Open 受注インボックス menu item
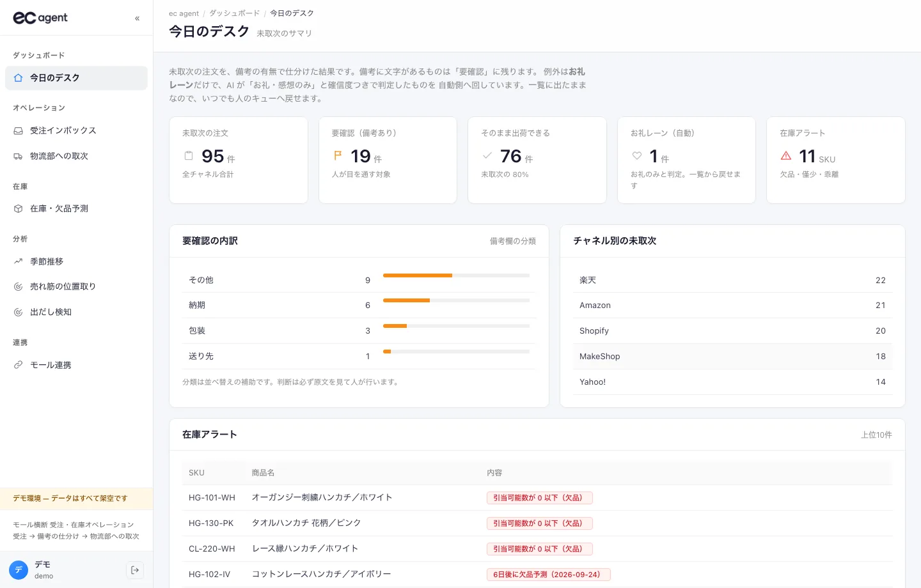921x588 pixels. 76,130
